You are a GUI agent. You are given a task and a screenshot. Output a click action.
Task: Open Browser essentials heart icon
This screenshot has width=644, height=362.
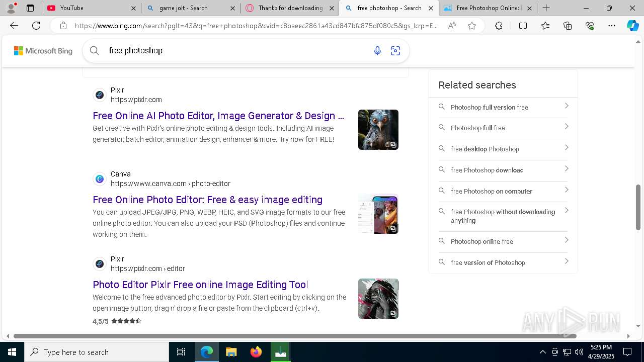(x=590, y=26)
